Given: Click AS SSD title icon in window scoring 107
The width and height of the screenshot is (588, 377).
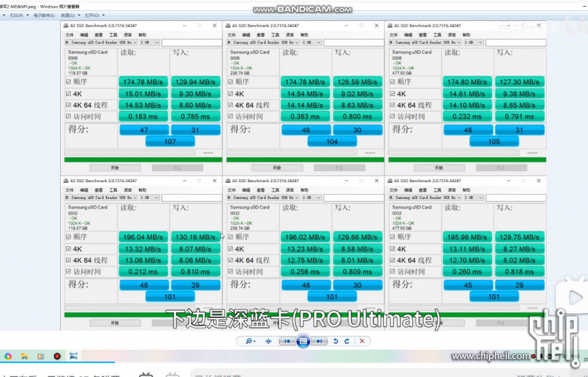Looking at the screenshot, I should tap(66, 25).
